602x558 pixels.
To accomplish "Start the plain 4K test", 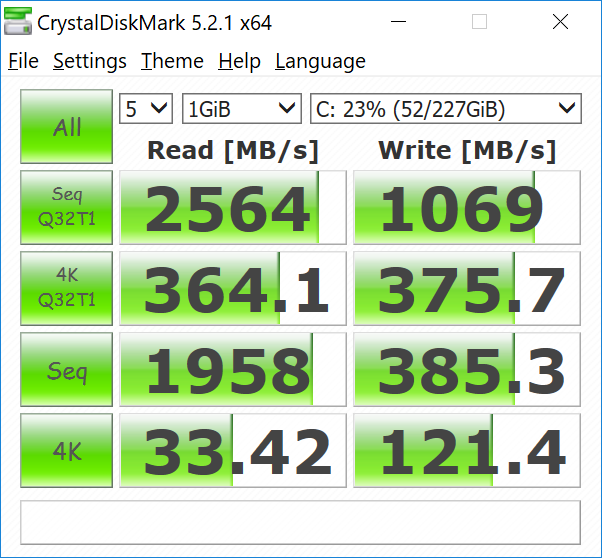I will pyautogui.click(x=66, y=450).
